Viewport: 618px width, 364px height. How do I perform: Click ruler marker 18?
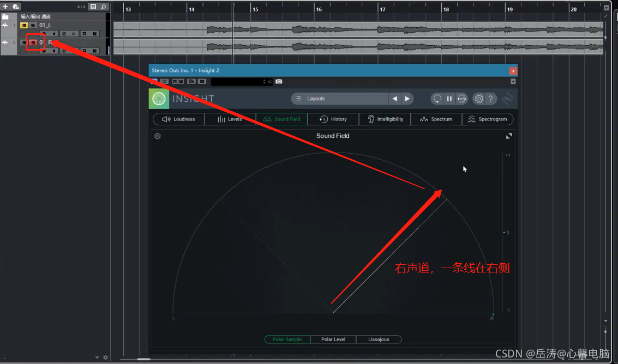(x=446, y=9)
